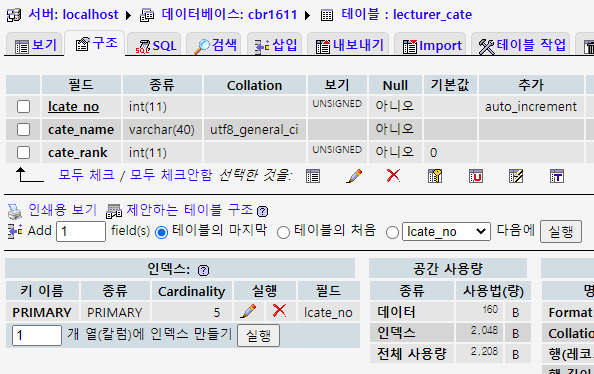
Task: Click the primary key icon for selected fields
Action: pyautogui.click(x=435, y=176)
